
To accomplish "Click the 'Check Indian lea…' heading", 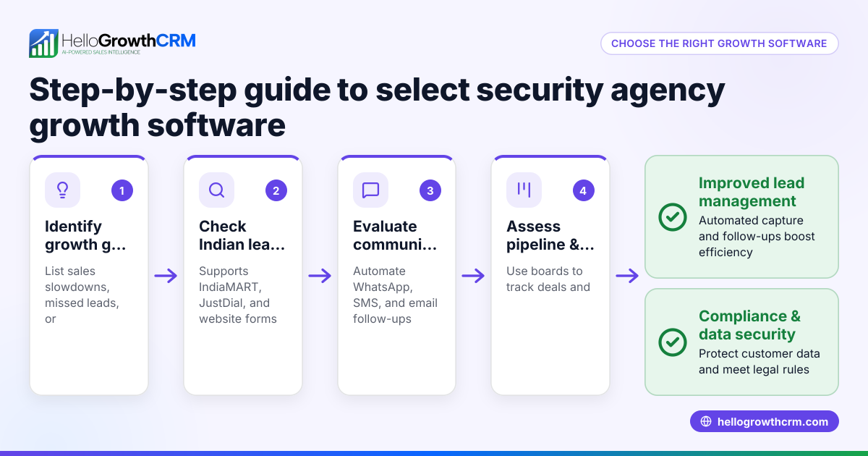I will pos(242,235).
